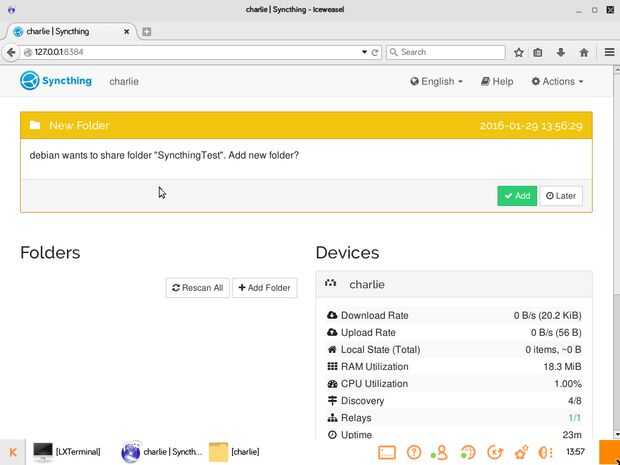
Task: Select the charlie | Syncthing browser tab
Action: 70,32
